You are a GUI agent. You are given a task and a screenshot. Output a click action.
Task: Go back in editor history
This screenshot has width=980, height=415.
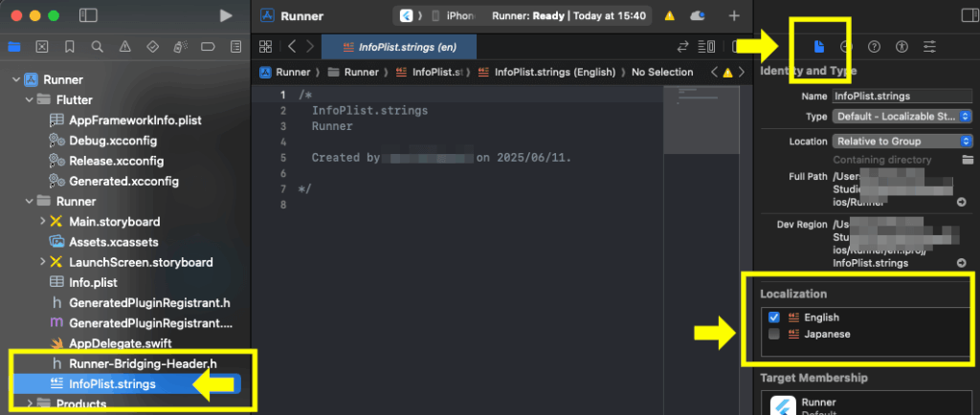point(292,46)
